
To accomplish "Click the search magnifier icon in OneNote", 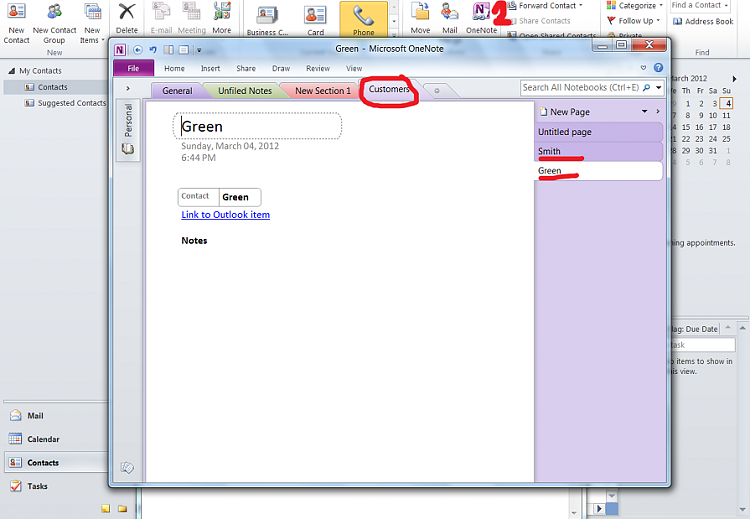I will coord(646,88).
